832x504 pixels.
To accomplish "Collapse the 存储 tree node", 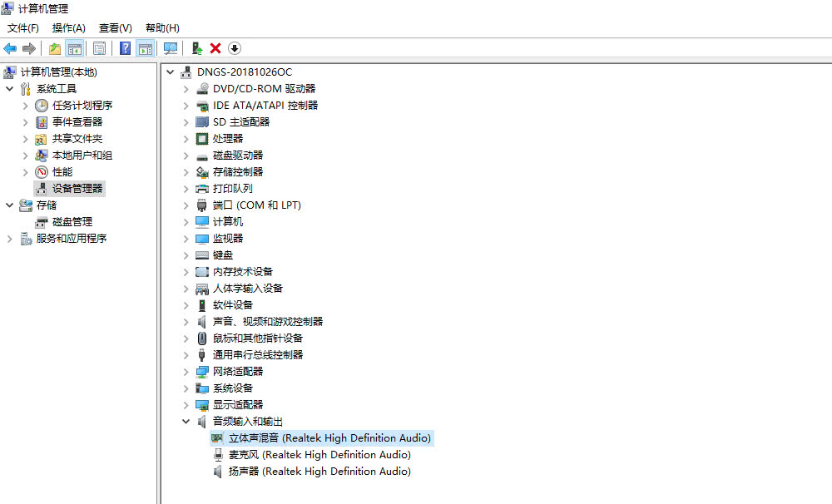I will coord(9,205).
